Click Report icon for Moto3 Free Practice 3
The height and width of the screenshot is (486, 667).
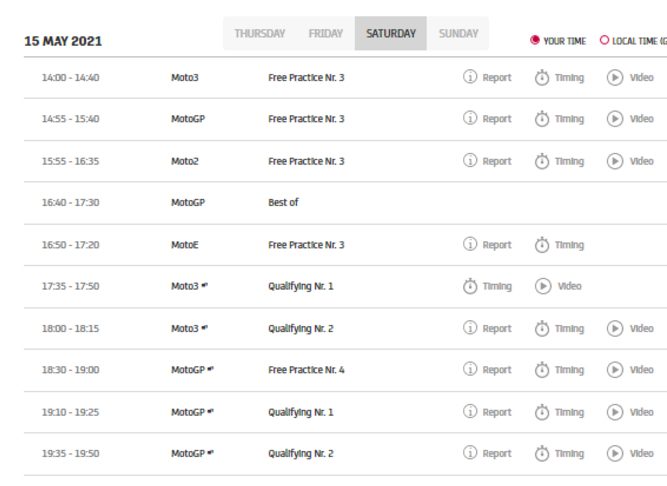coord(470,78)
